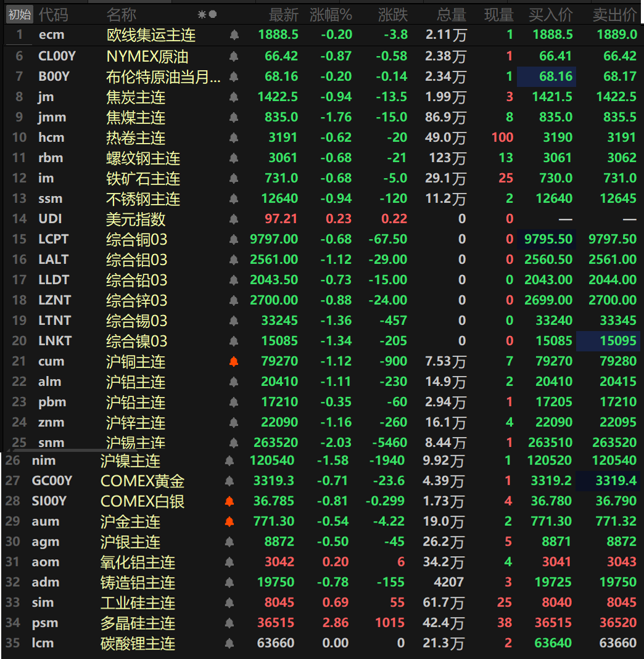Viewport: 644px width, 659px height.
Task: Click the bell icon for 美元指数
Action: click(x=234, y=219)
